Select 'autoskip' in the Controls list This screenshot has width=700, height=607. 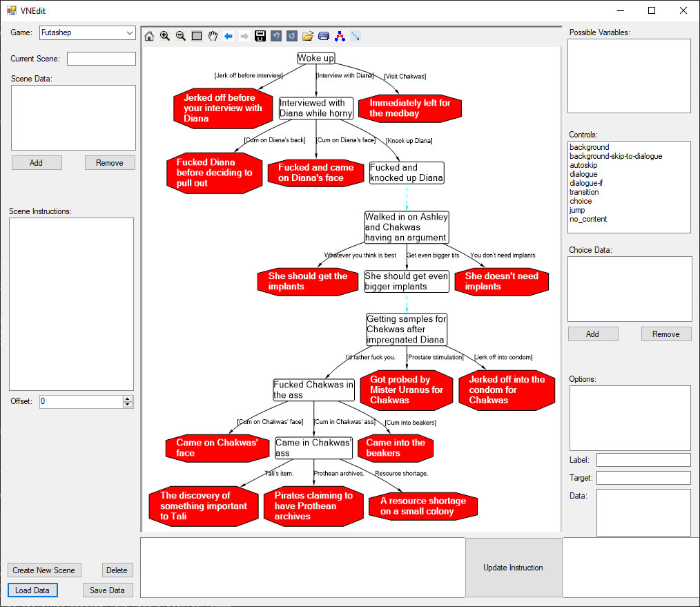583,165
